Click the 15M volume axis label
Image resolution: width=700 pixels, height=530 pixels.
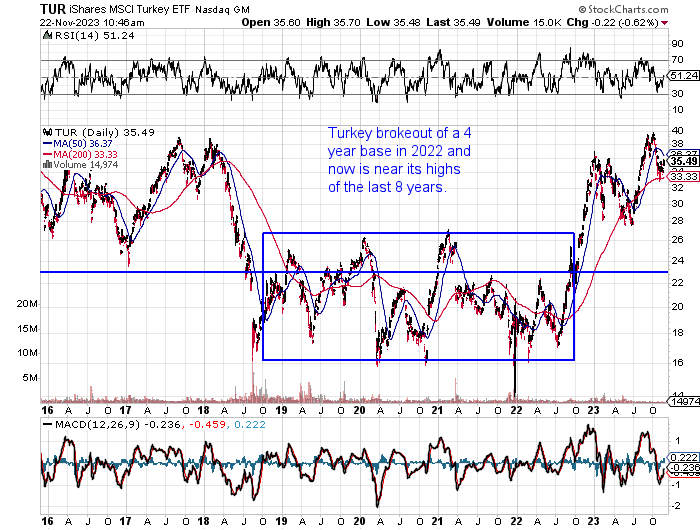pyautogui.click(x=27, y=329)
